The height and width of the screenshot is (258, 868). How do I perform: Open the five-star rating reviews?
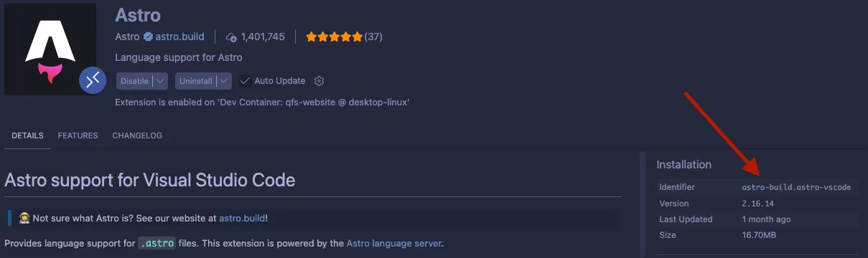pos(335,37)
